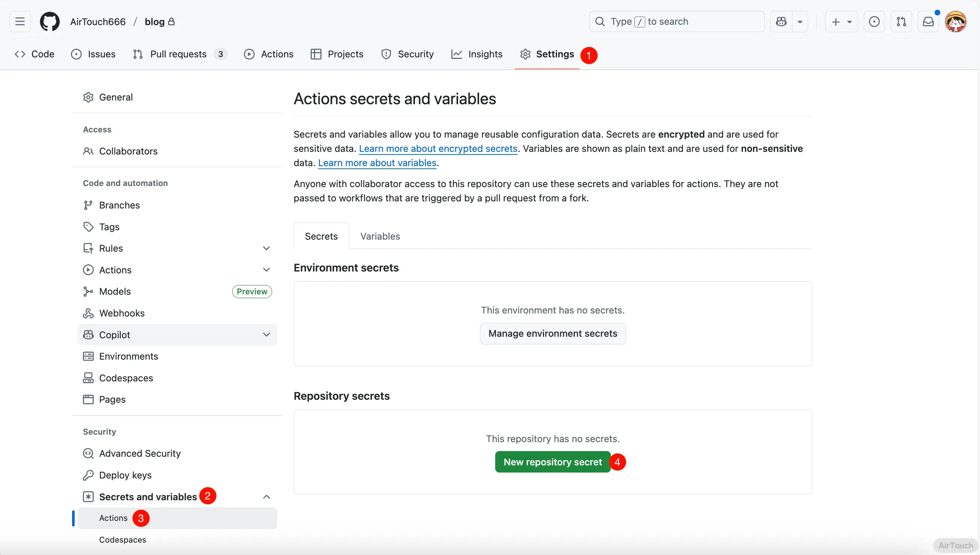Switch to the Variables tab
Screen dimensions: 980x555
pyautogui.click(x=380, y=236)
